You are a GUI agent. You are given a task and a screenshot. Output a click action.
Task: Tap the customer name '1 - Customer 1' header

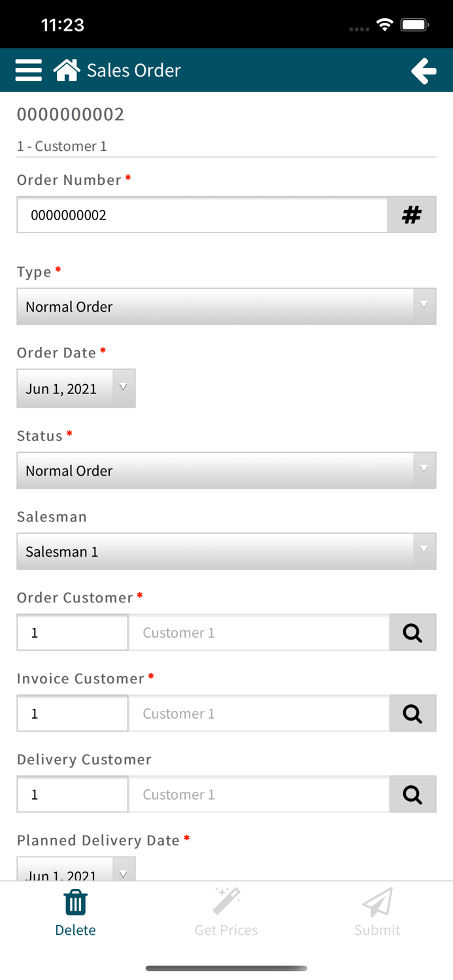[x=62, y=146]
